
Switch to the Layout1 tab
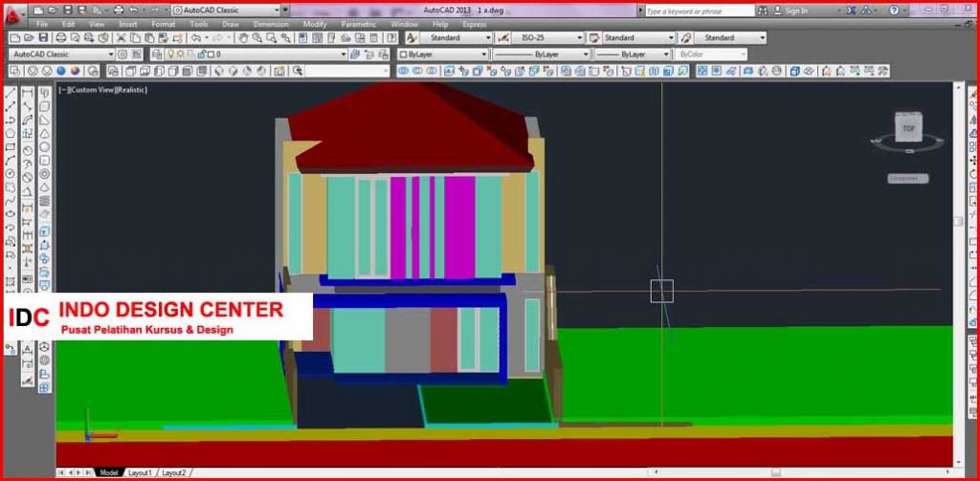pos(140,473)
